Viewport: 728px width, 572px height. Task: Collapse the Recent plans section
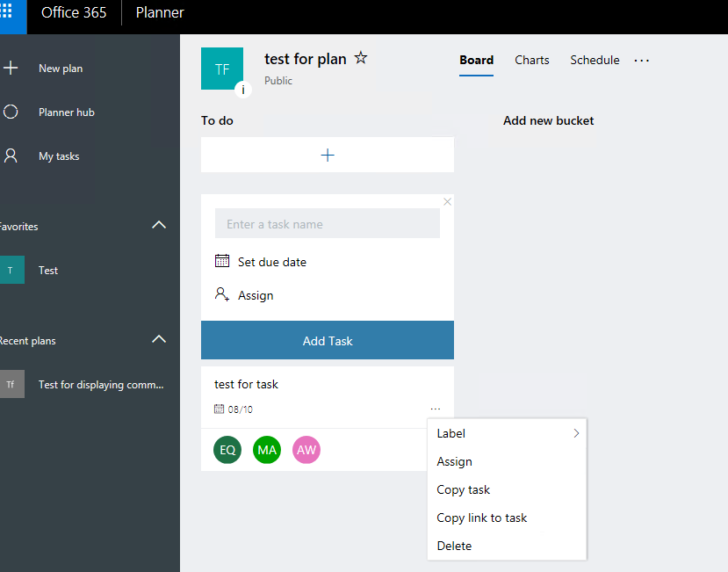tap(159, 339)
